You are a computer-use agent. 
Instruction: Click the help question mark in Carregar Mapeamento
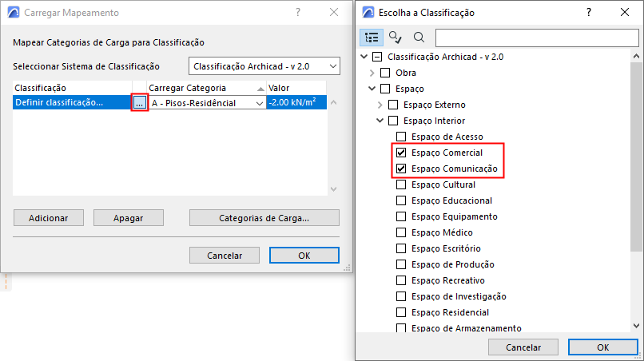[297, 13]
